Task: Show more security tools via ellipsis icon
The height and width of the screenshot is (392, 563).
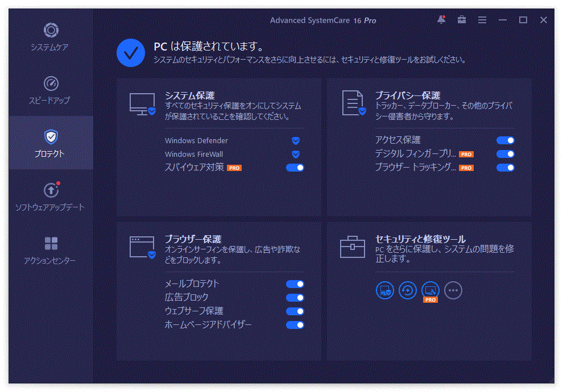Action: pyautogui.click(x=453, y=290)
